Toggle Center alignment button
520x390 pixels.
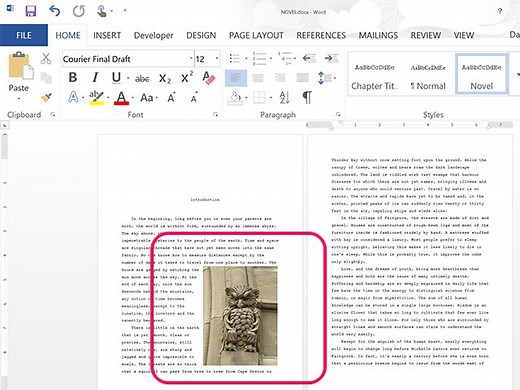pyautogui.click(x=258, y=78)
